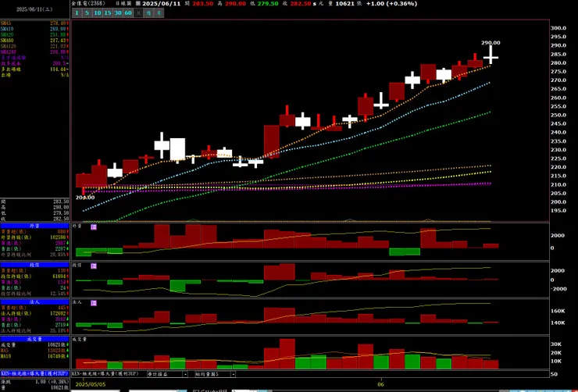
Task: Click the 160K axis label in 法人 chart
Action: click(x=558, y=311)
